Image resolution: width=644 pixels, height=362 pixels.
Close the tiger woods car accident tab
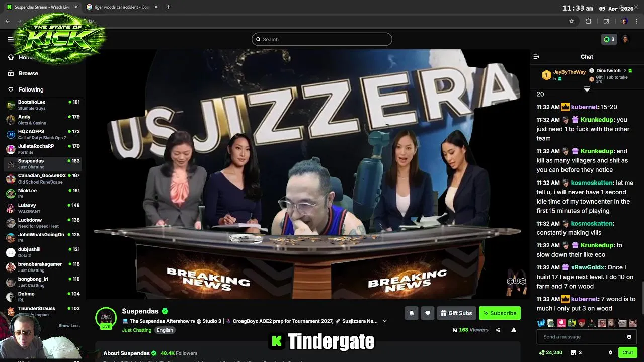(156, 7)
